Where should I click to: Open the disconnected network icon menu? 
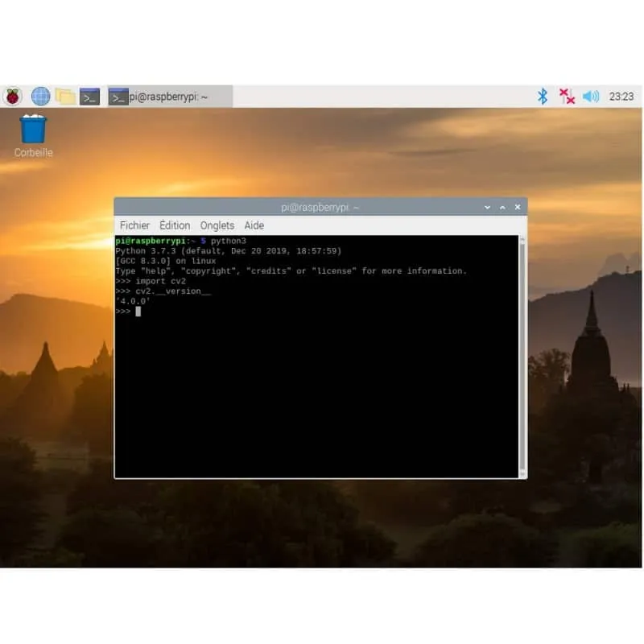point(567,97)
